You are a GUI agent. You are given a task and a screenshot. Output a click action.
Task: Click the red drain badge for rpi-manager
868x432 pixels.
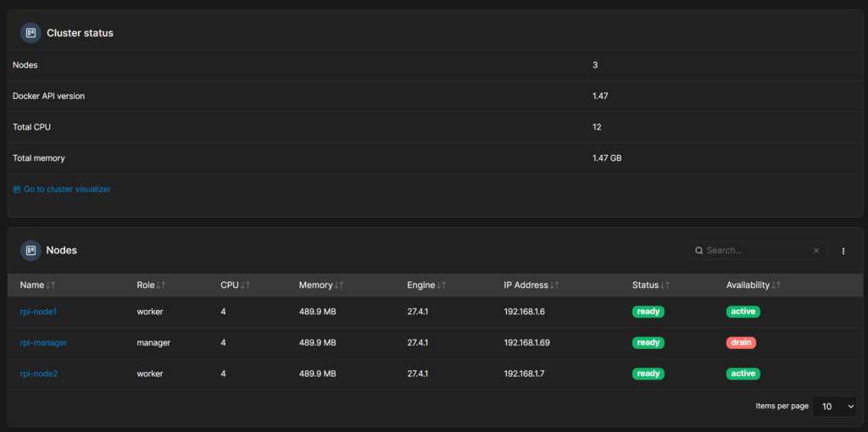[x=741, y=342]
